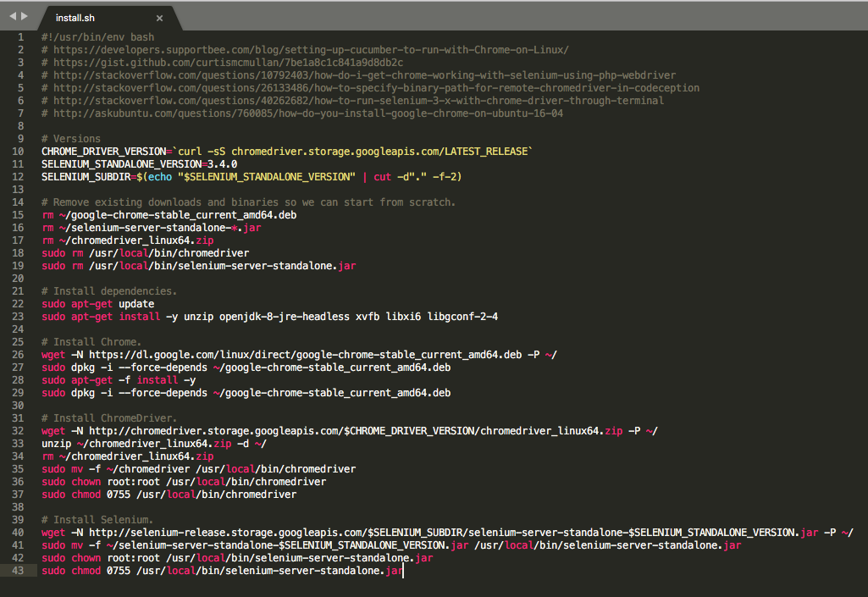Click the previous tab left arrow
Screen dimensions: 868x597
13,17
